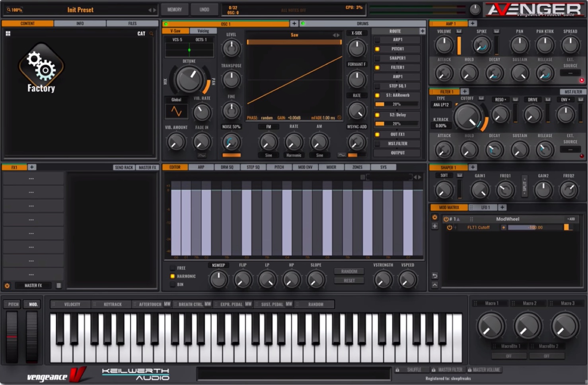
Task: Click the waveform icon beside WSYNC-ADD bar
Action: point(342,155)
